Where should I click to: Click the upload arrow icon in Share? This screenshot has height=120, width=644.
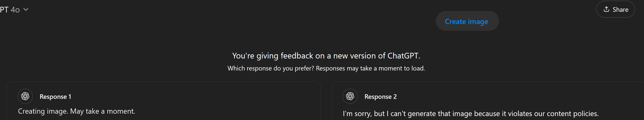[x=606, y=9]
